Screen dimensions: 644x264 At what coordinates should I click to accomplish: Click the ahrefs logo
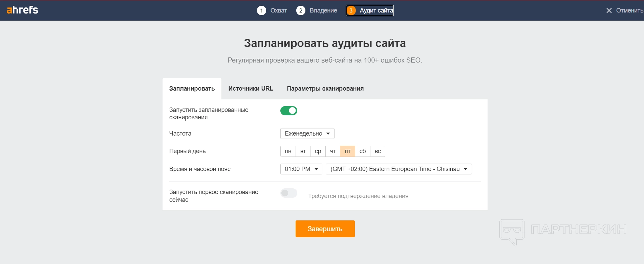(22, 10)
